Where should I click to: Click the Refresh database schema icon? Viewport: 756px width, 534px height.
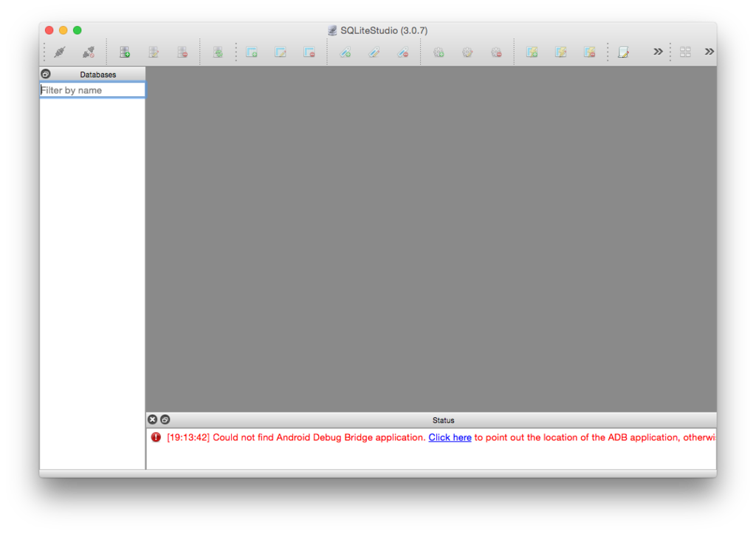218,52
